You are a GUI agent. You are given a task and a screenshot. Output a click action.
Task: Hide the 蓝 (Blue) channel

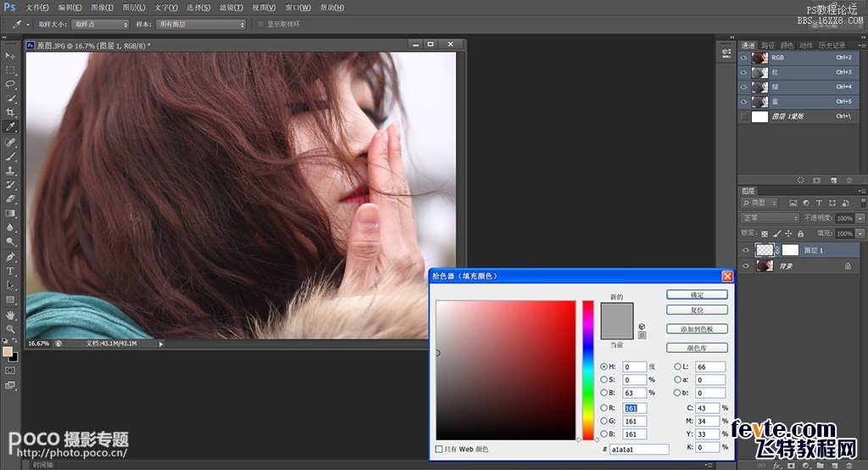tap(743, 102)
